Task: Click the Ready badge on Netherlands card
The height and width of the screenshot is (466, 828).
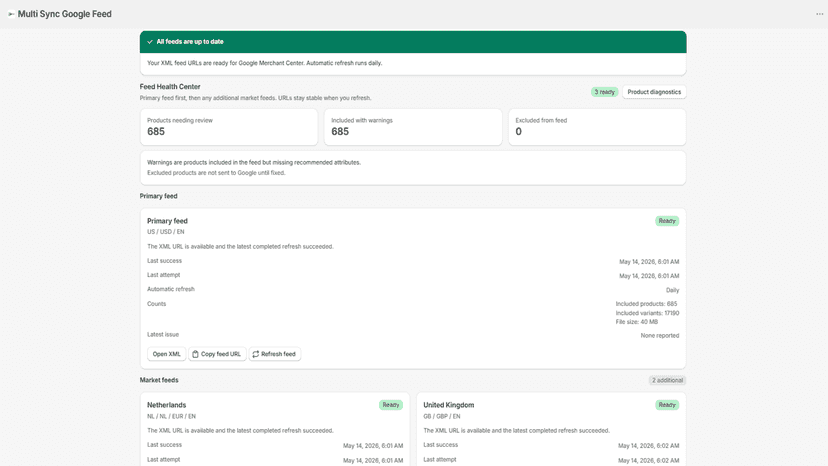Action: click(x=391, y=405)
